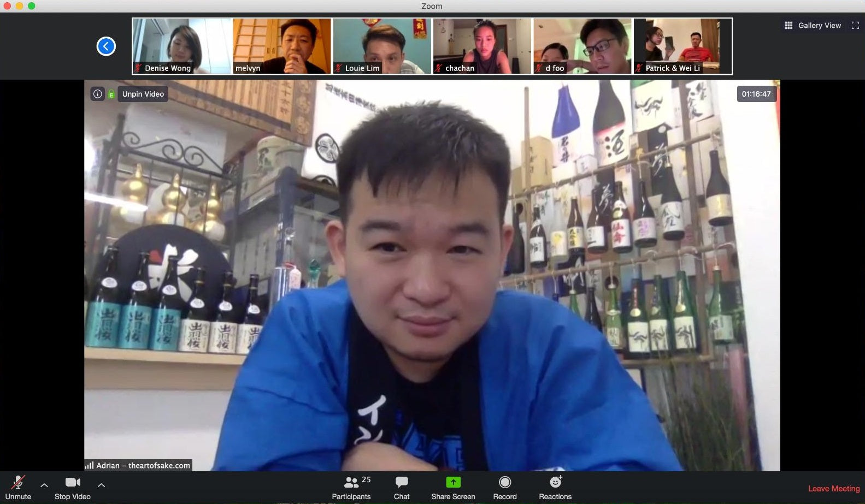Enter full screen mode
Image resolution: width=865 pixels, height=504 pixels.
click(x=855, y=25)
